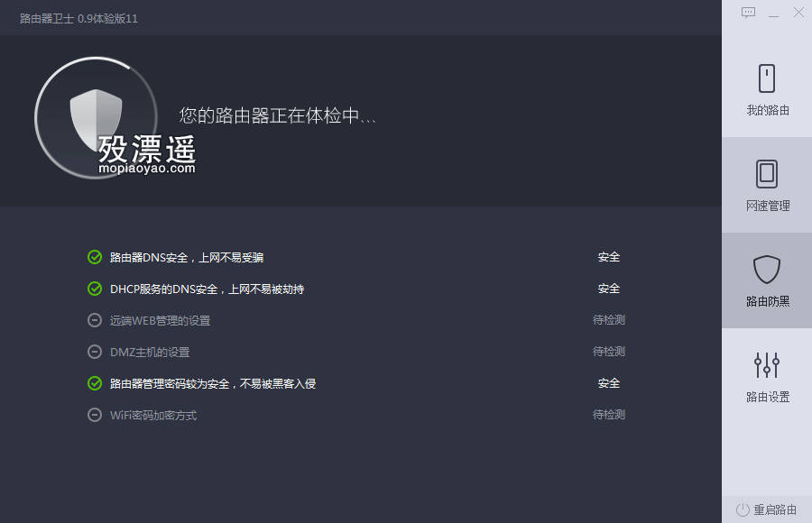Open the 路由设置 sliders icon
Screen dimensions: 812x523
click(766, 364)
